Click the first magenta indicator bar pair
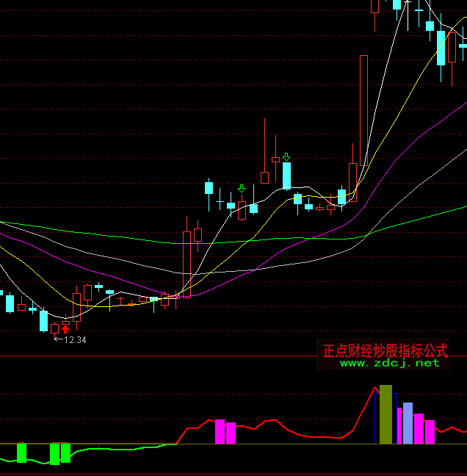This screenshot has height=476, width=467. click(225, 432)
